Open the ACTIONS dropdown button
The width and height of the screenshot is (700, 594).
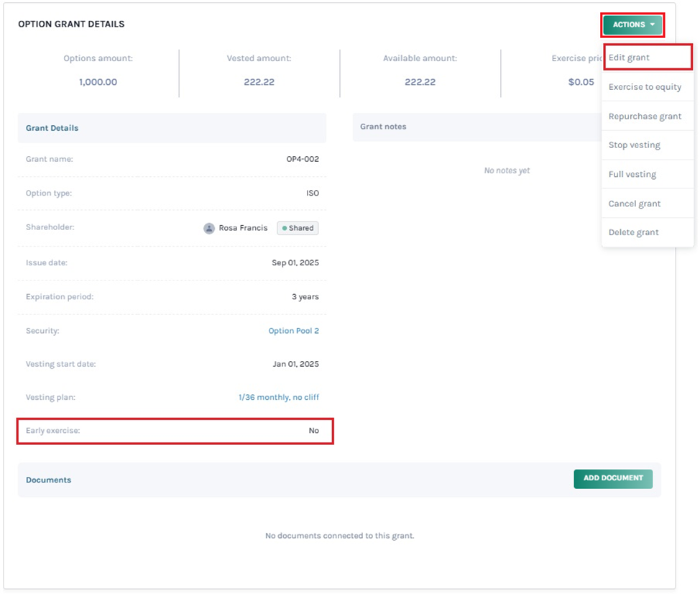click(x=632, y=24)
